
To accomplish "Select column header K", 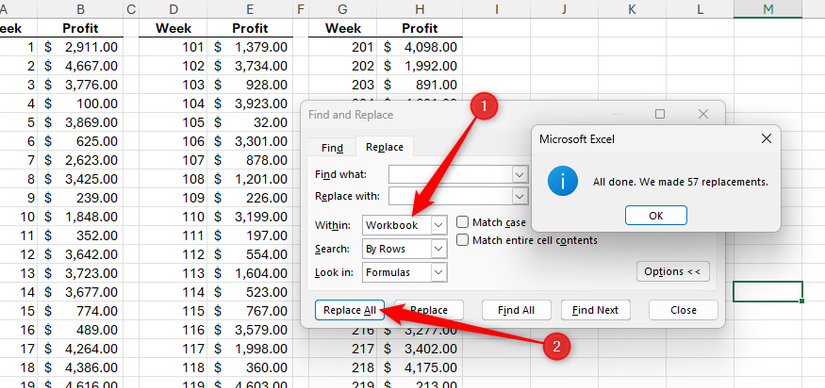I will pos(632,9).
